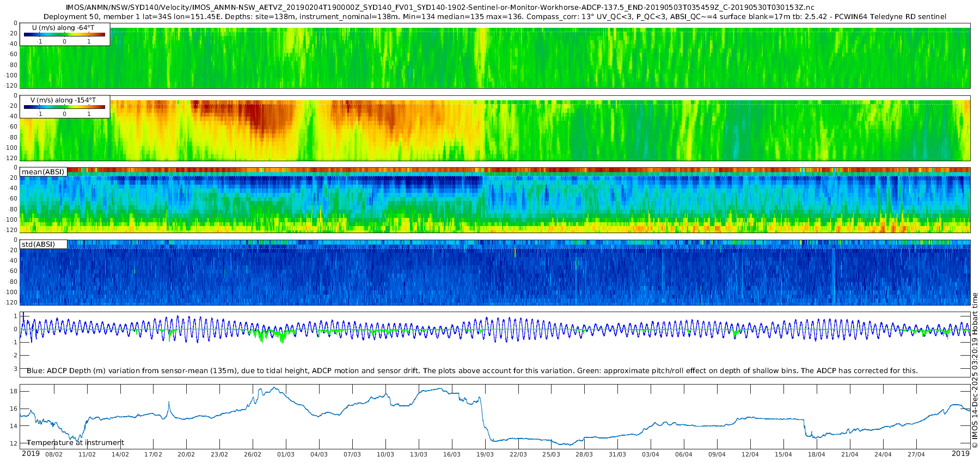Click the V velocity colorbar legend
The height and width of the screenshot is (463, 980).
pyautogui.click(x=64, y=107)
